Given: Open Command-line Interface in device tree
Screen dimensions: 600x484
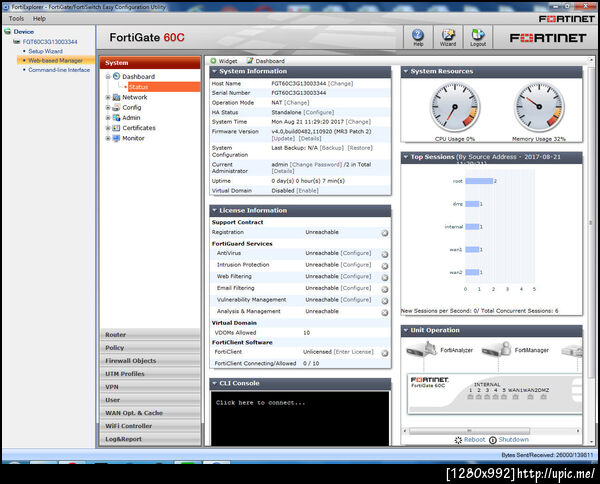Looking at the screenshot, I should point(59,70).
